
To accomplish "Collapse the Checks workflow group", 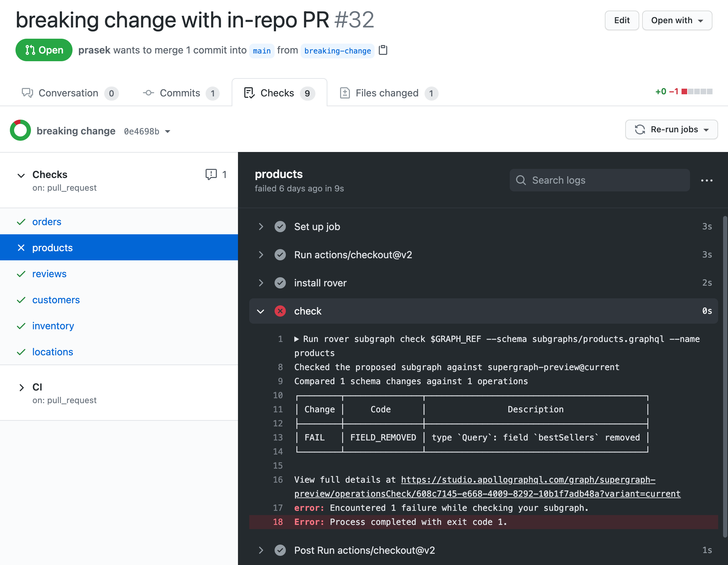I will pyautogui.click(x=21, y=175).
